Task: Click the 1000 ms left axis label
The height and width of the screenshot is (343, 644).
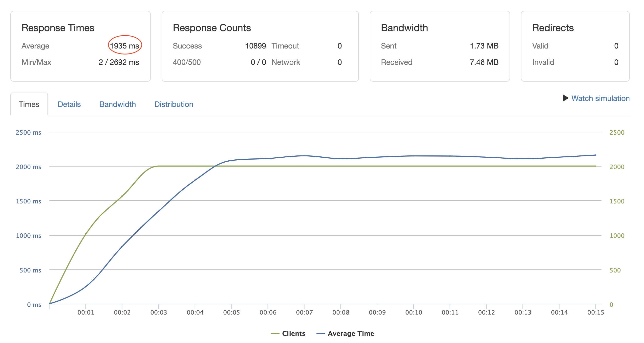Action: pos(28,236)
